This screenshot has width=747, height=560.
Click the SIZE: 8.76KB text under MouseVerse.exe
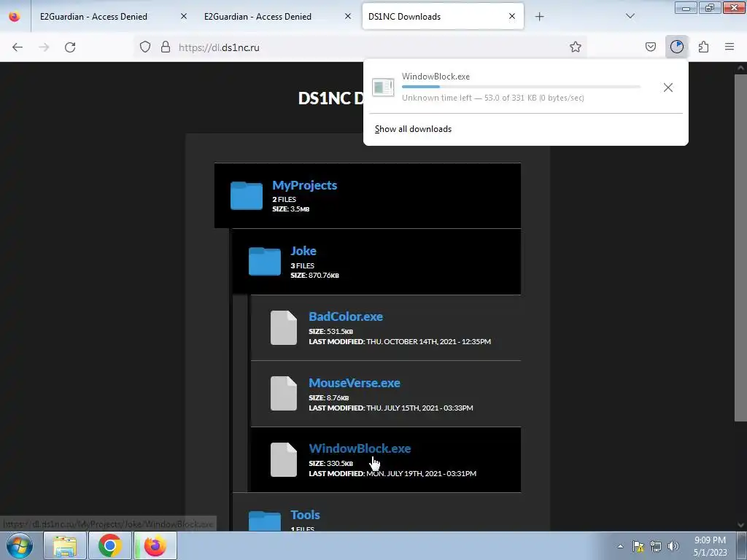pos(329,397)
